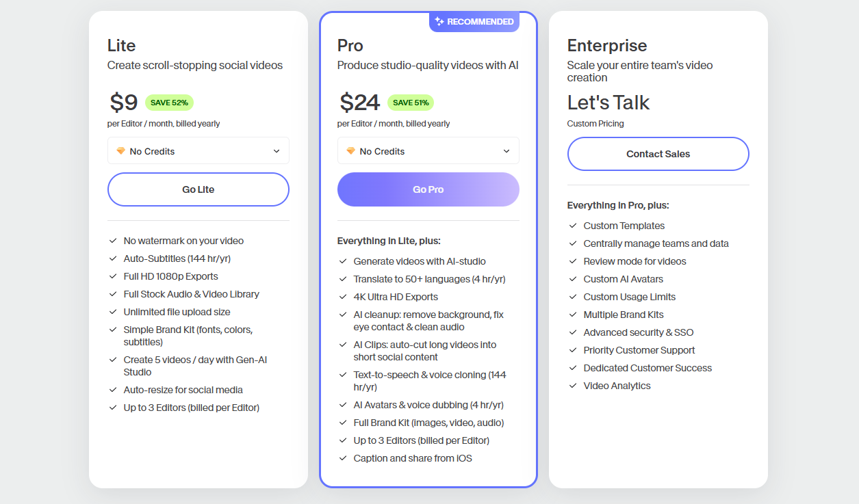
Task: Click checkmark icon next to 4K Ultra HD Exports
Action: pyautogui.click(x=343, y=297)
